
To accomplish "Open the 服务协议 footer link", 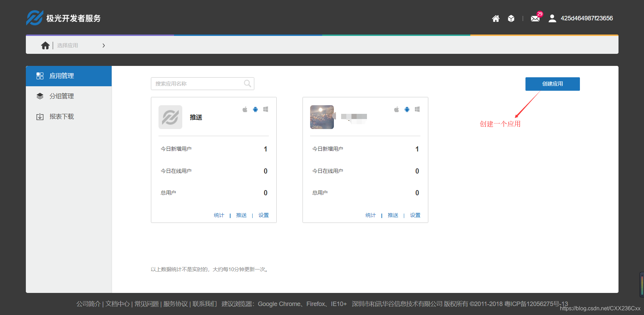I will point(175,304).
